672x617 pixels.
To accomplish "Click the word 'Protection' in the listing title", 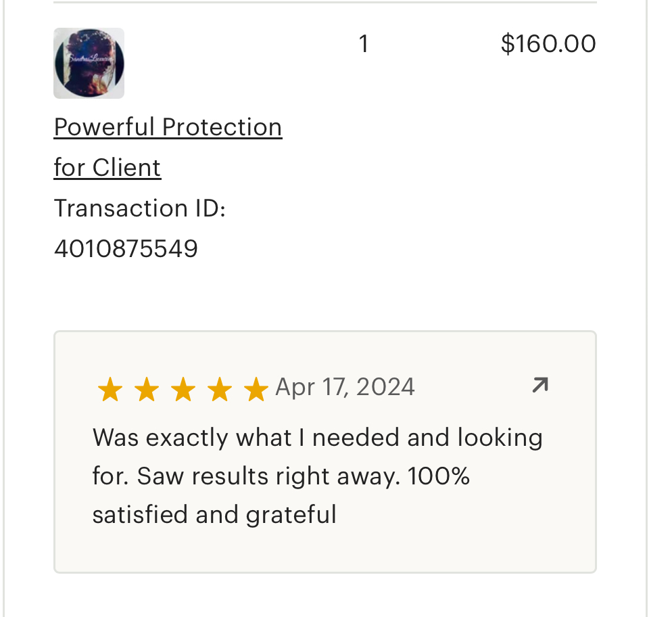I will click(x=222, y=127).
